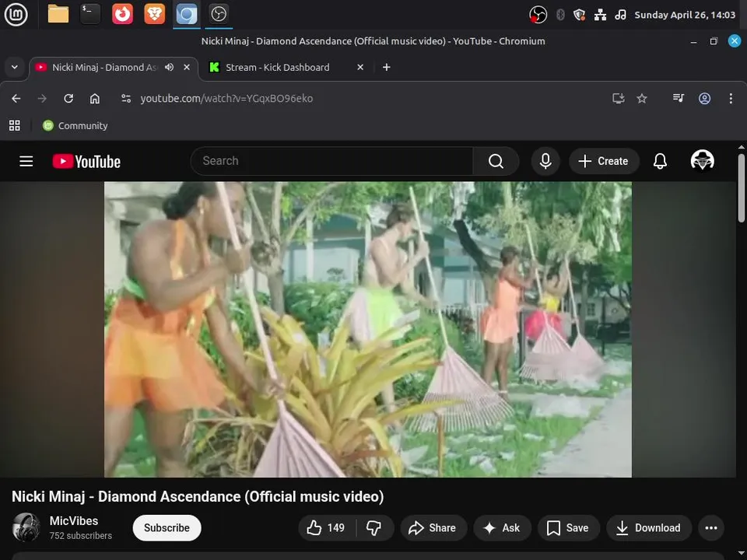Open OBS Studio from panel
747x560 pixels.
pos(219,14)
